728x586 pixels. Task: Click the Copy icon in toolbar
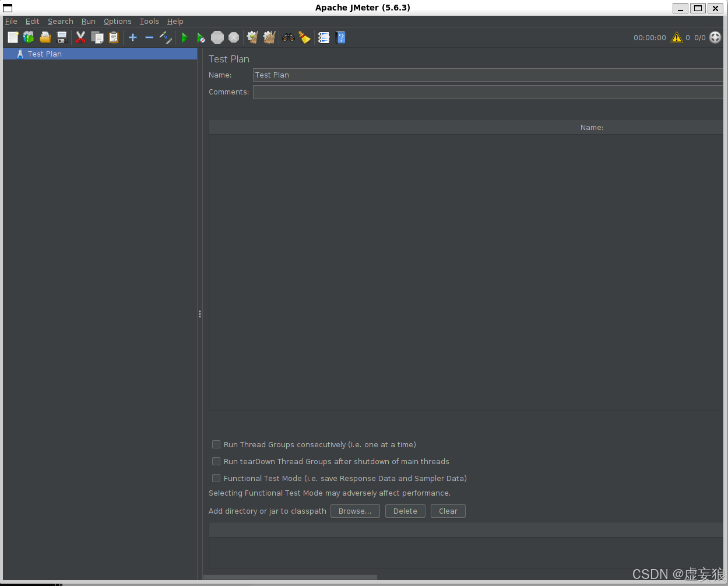[97, 37]
